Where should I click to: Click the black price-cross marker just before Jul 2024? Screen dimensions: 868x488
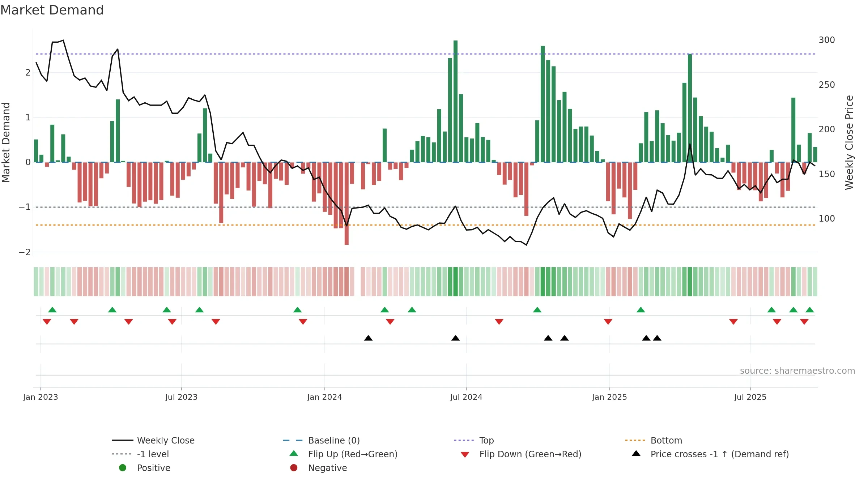(455, 338)
